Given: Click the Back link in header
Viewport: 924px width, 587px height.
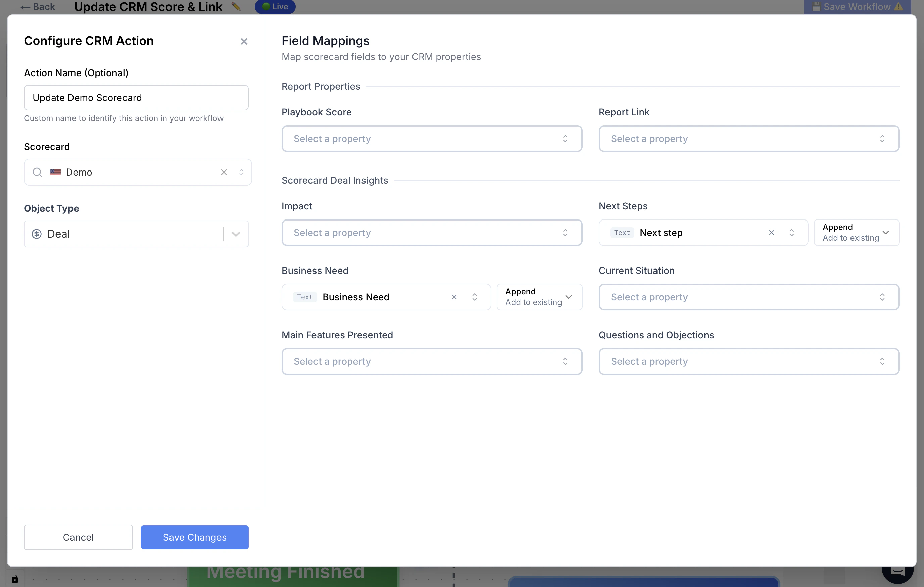Looking at the screenshot, I should [x=38, y=7].
